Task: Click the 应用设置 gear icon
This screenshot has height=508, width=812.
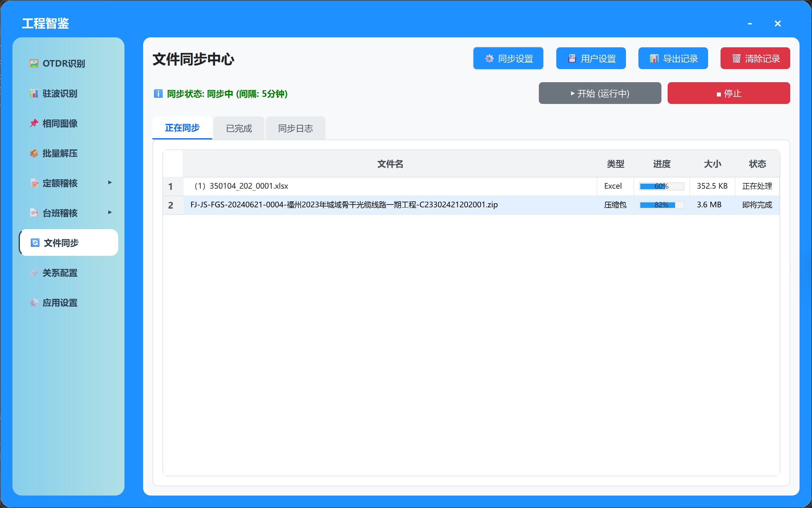Action: click(x=34, y=302)
